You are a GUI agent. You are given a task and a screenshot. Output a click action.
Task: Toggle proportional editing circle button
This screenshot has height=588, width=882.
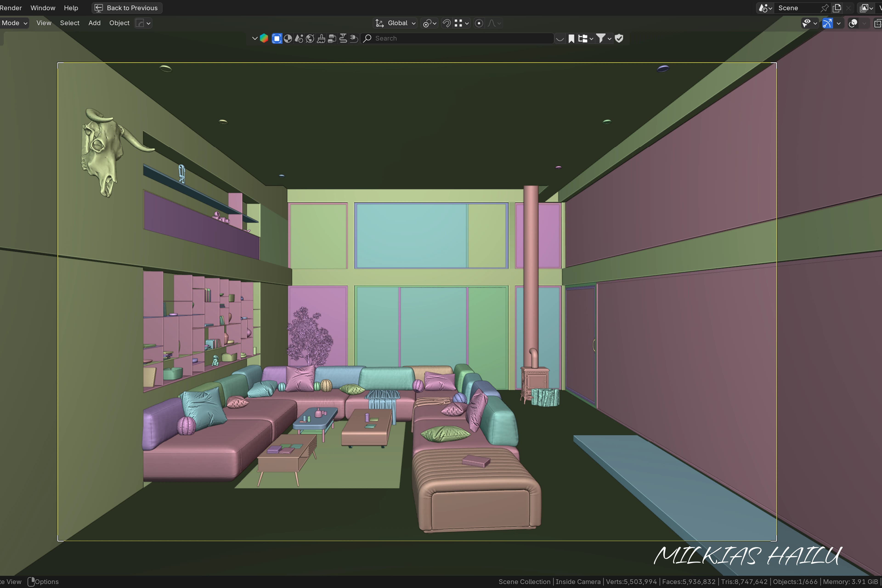pos(479,23)
